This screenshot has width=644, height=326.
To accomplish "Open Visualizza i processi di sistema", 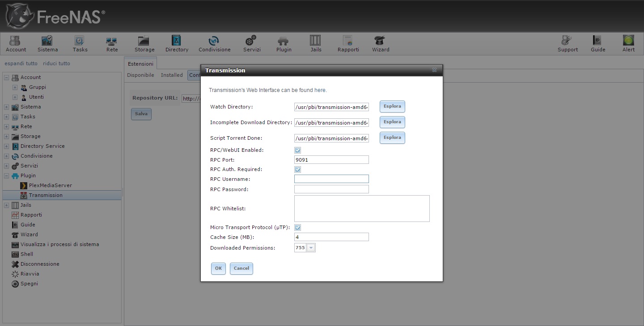I will point(59,244).
